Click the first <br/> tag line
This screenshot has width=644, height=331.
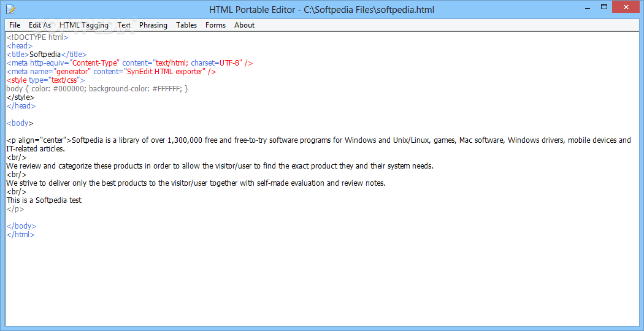[x=17, y=158]
